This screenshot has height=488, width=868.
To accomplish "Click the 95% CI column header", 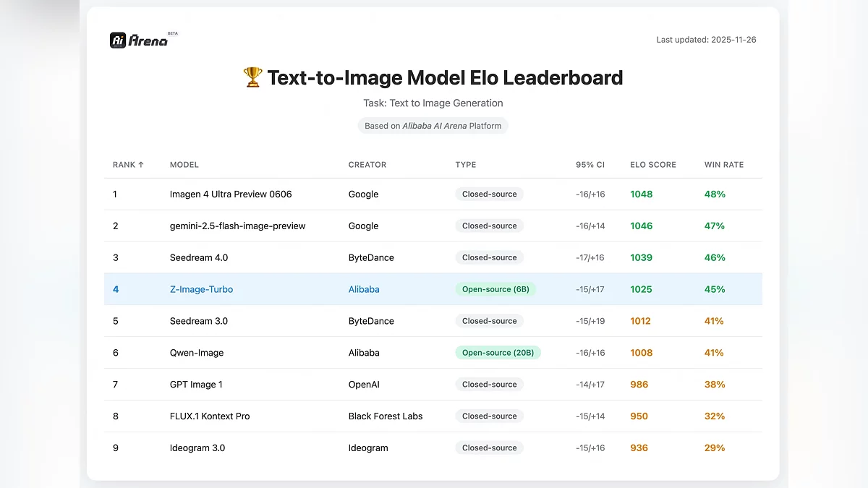I will click(x=590, y=165).
